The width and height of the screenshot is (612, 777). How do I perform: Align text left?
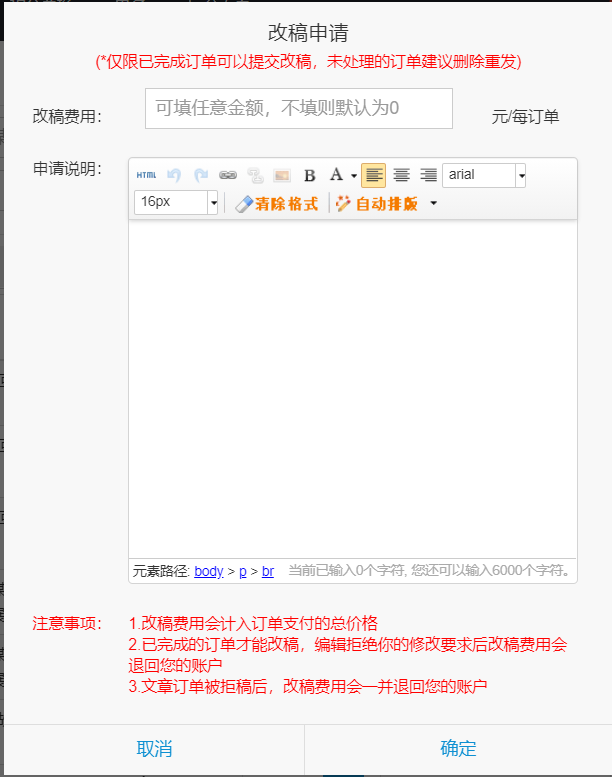coord(374,175)
